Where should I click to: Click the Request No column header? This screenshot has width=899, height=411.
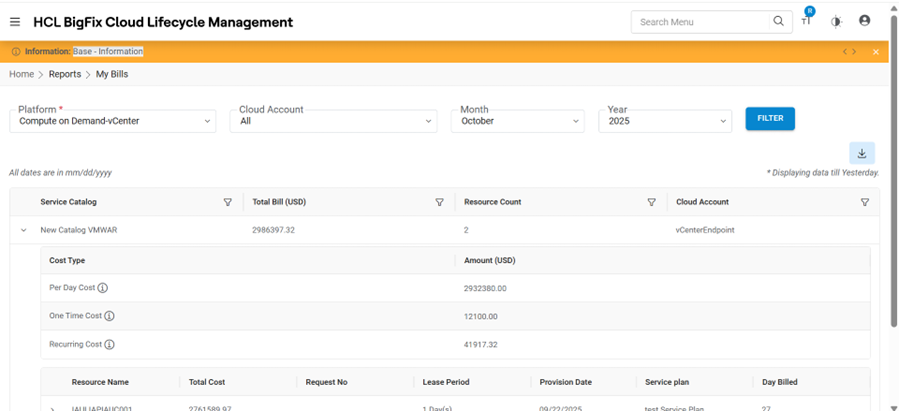pyautogui.click(x=326, y=382)
